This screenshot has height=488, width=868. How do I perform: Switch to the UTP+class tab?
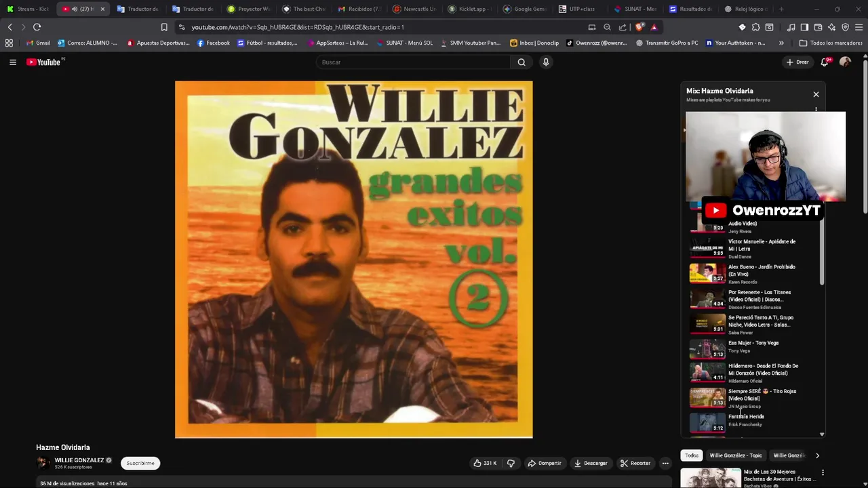pyautogui.click(x=580, y=9)
